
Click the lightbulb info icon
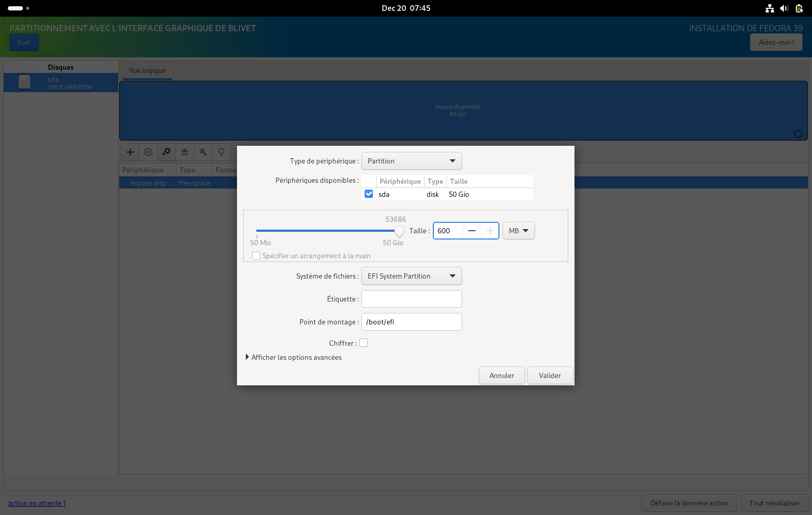coord(221,152)
